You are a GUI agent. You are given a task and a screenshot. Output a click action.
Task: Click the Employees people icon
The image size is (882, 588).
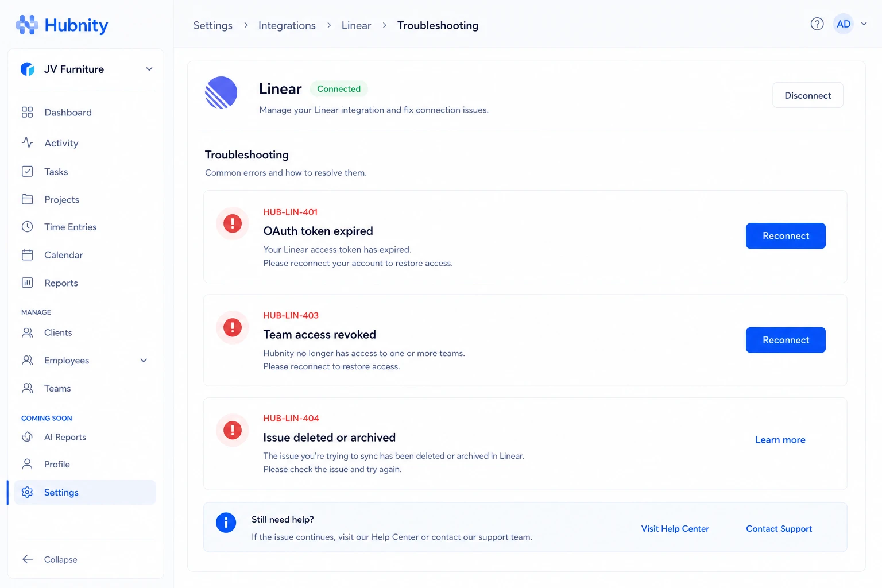point(27,360)
